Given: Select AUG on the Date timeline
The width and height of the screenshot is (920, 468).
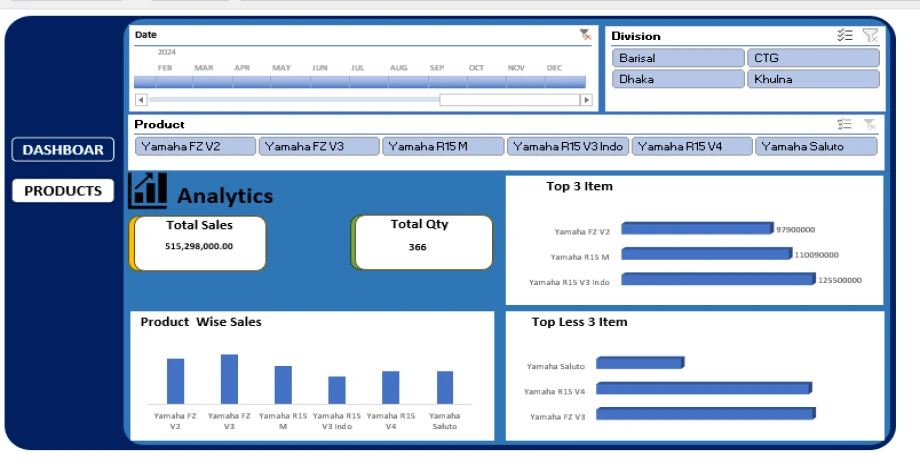Looking at the screenshot, I should 398,82.
